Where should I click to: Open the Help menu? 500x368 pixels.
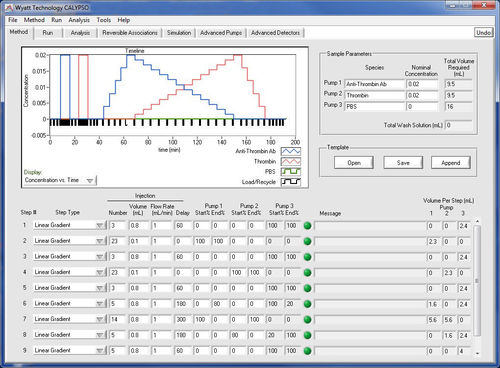(124, 20)
